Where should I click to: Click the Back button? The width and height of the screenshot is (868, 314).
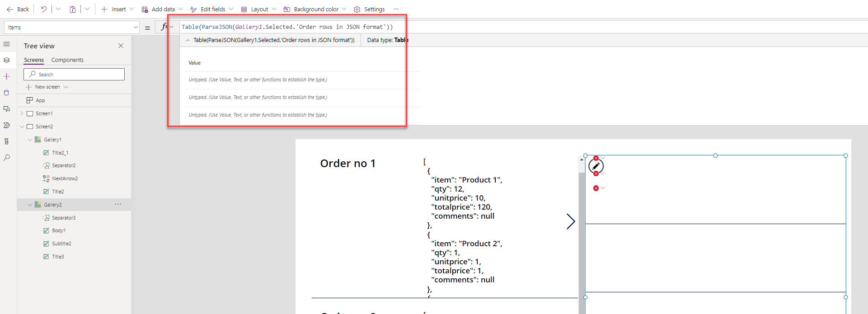tap(18, 9)
